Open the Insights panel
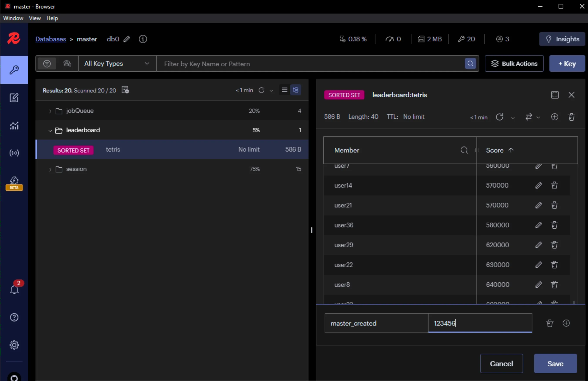The width and height of the screenshot is (588, 381). (562, 39)
